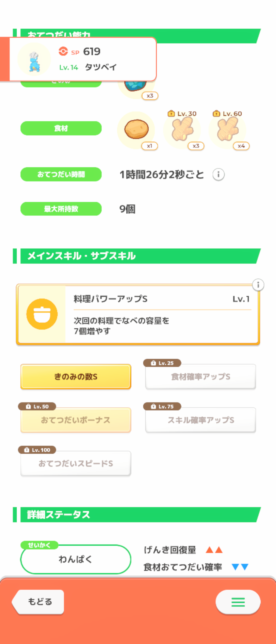Tap the 食材 green label
Viewport: 276px width, 644px height.
(61, 128)
